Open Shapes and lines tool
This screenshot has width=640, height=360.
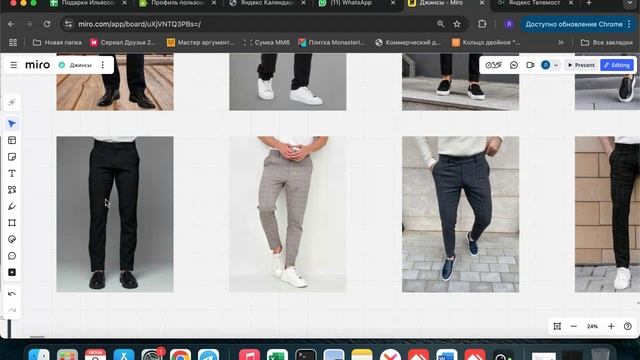pos(12,190)
